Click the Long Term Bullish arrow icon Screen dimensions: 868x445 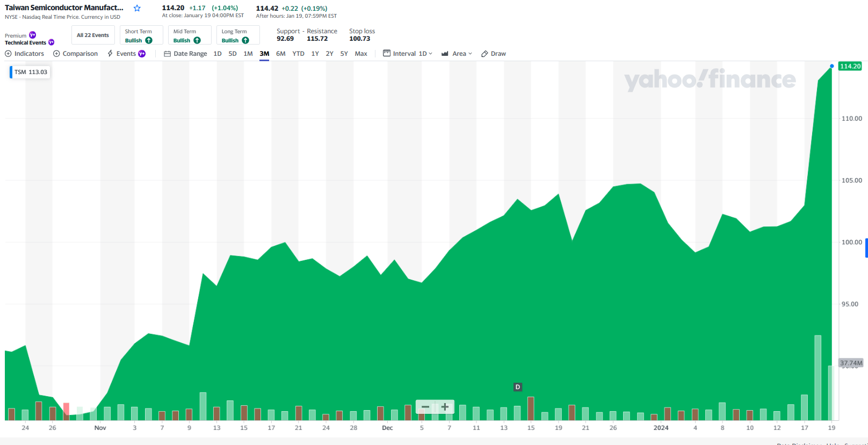click(x=245, y=40)
